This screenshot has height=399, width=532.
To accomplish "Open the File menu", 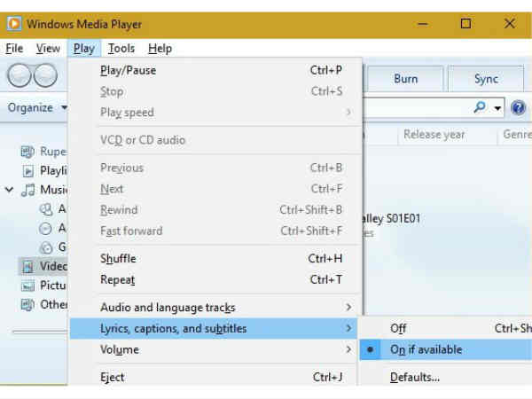I will tap(14, 49).
